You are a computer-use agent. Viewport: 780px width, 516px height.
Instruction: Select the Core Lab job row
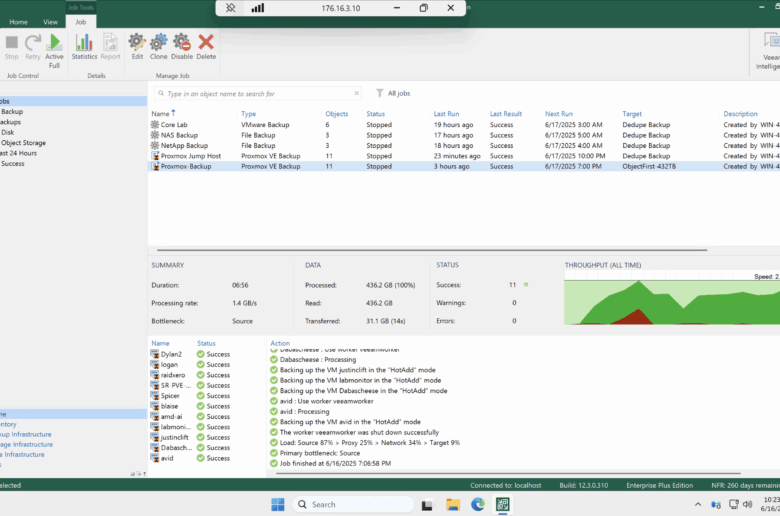[x=464, y=125]
